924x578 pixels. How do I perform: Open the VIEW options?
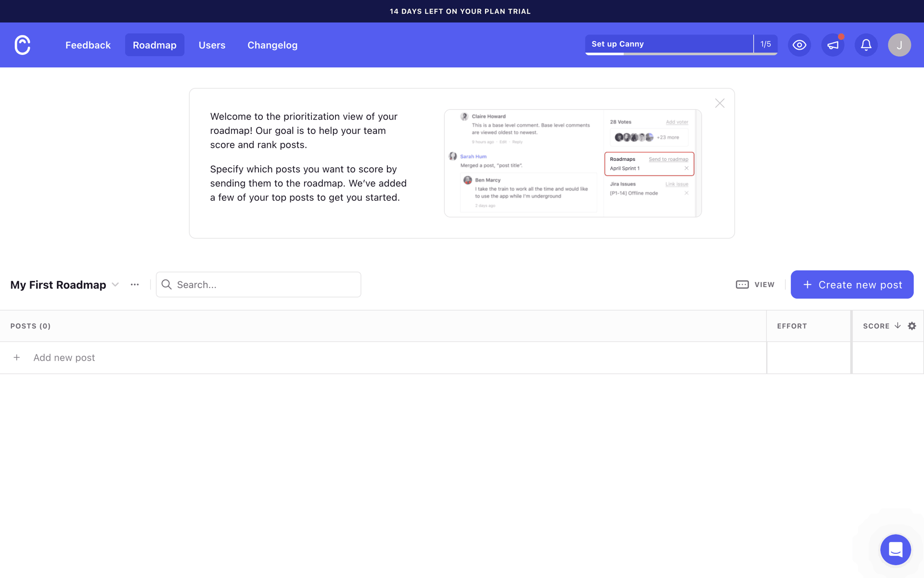755,285
